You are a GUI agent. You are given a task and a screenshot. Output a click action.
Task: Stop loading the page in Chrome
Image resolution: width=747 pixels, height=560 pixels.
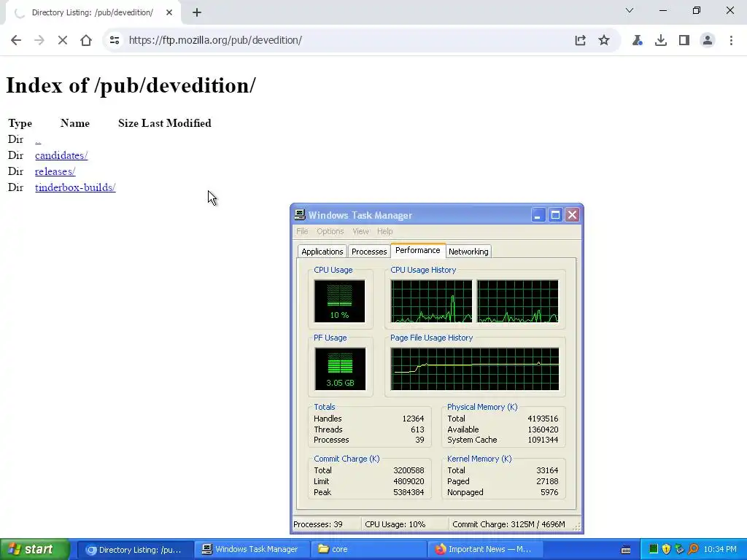(x=63, y=40)
